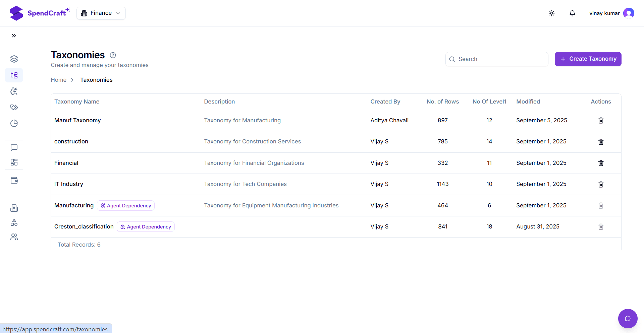Open the Finance workspace dropdown

pyautogui.click(x=101, y=13)
